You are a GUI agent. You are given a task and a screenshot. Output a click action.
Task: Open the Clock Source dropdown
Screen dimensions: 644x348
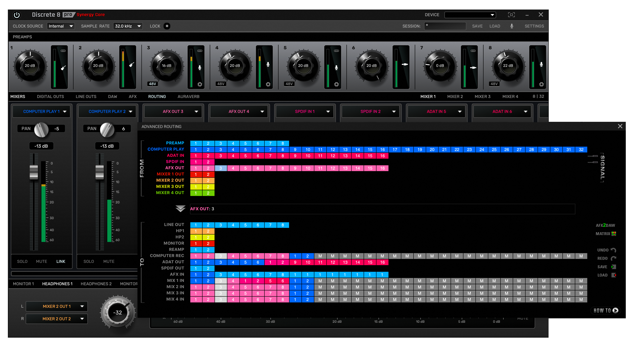coord(61,26)
